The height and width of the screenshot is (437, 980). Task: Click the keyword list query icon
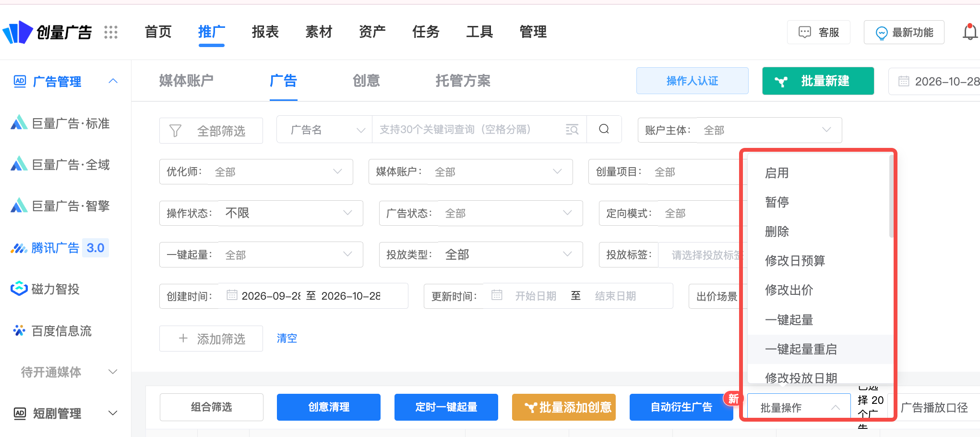pyautogui.click(x=572, y=129)
